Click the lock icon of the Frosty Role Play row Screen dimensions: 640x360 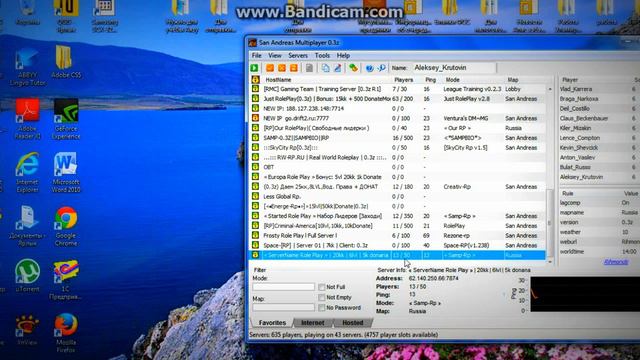pos(255,236)
